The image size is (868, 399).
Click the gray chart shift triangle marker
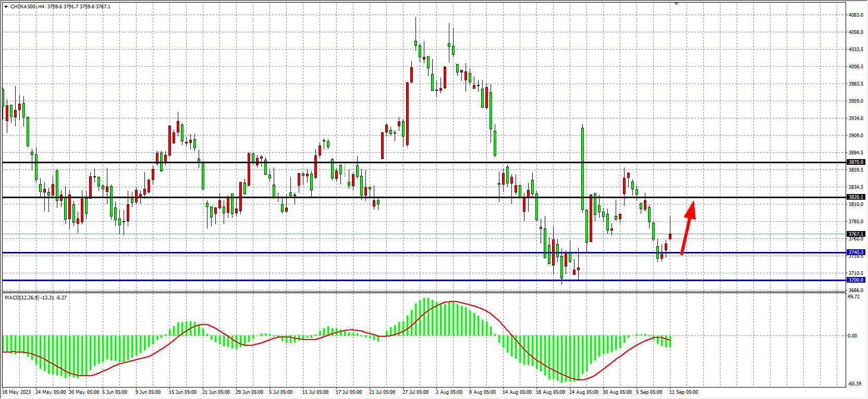[676, 4]
